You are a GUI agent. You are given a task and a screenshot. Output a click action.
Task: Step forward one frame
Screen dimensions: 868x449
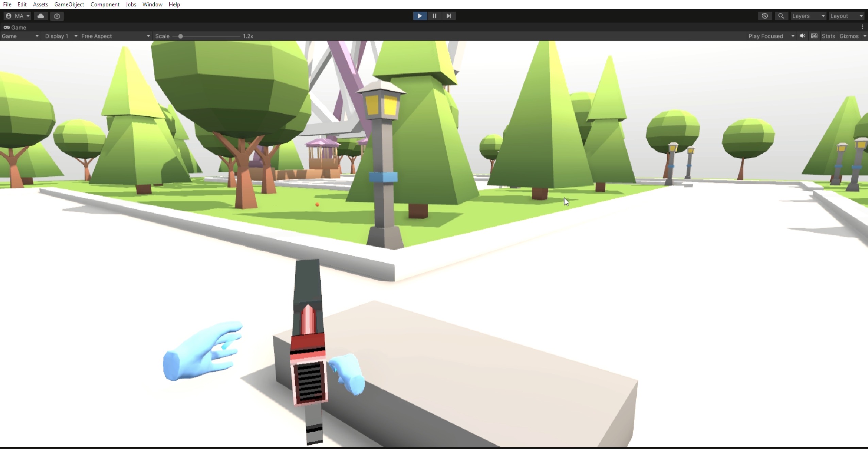pos(449,16)
